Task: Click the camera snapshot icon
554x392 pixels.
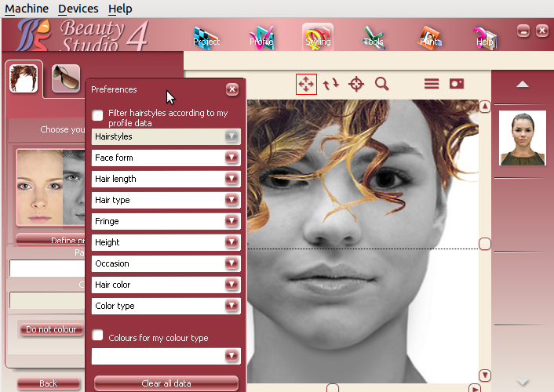Action: pos(457,84)
